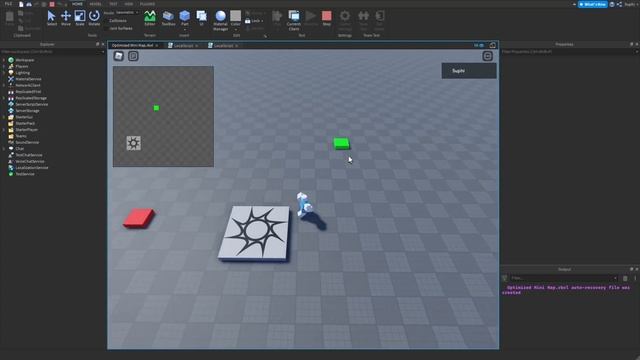Open the Part type dropdown arrow
Image resolution: width=640 pixels, height=360 pixels.
click(x=184, y=29)
